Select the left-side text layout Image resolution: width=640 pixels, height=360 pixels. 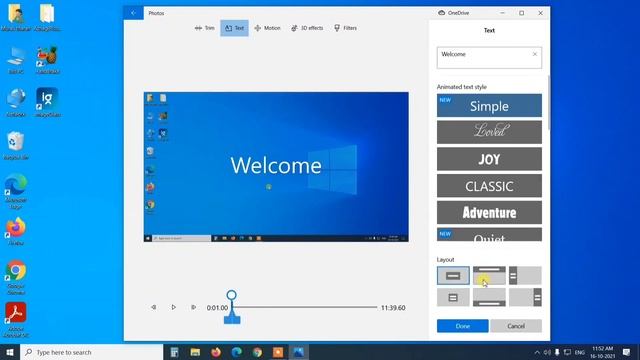tap(525, 276)
